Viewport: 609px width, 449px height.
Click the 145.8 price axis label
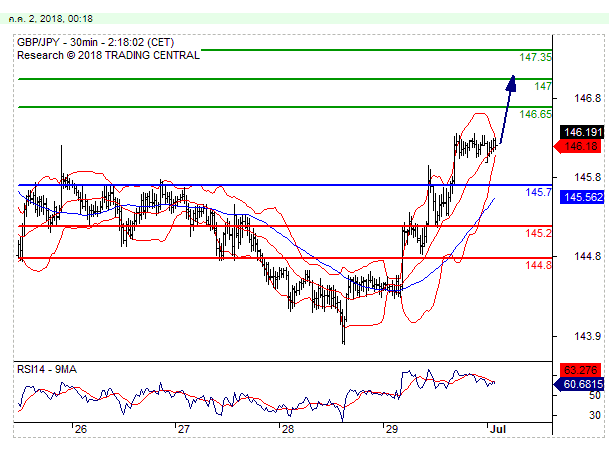click(x=588, y=178)
